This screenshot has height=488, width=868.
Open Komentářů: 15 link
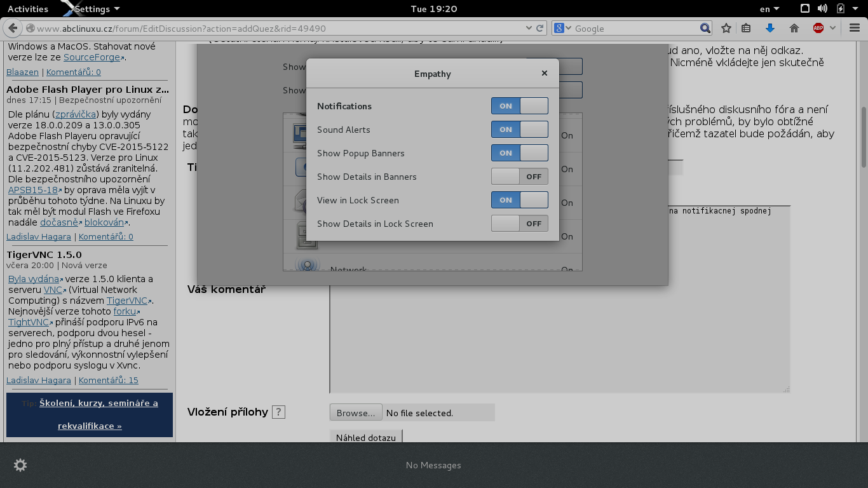pos(109,380)
